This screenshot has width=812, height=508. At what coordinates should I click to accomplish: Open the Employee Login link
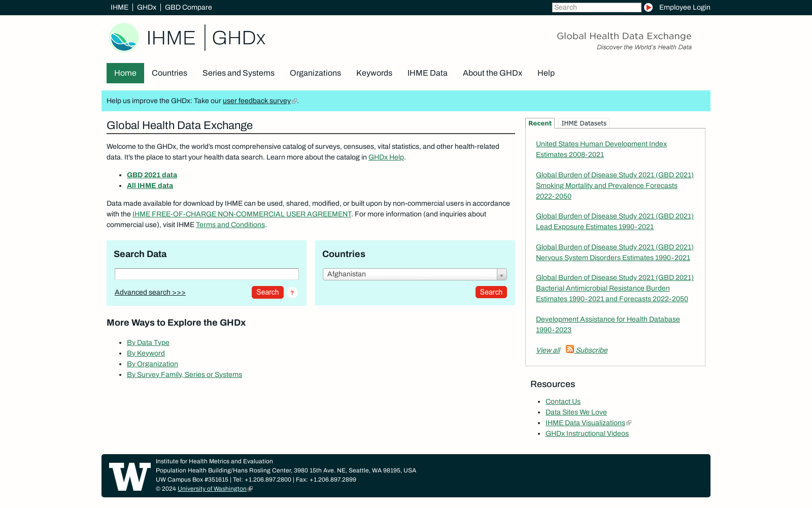point(685,7)
